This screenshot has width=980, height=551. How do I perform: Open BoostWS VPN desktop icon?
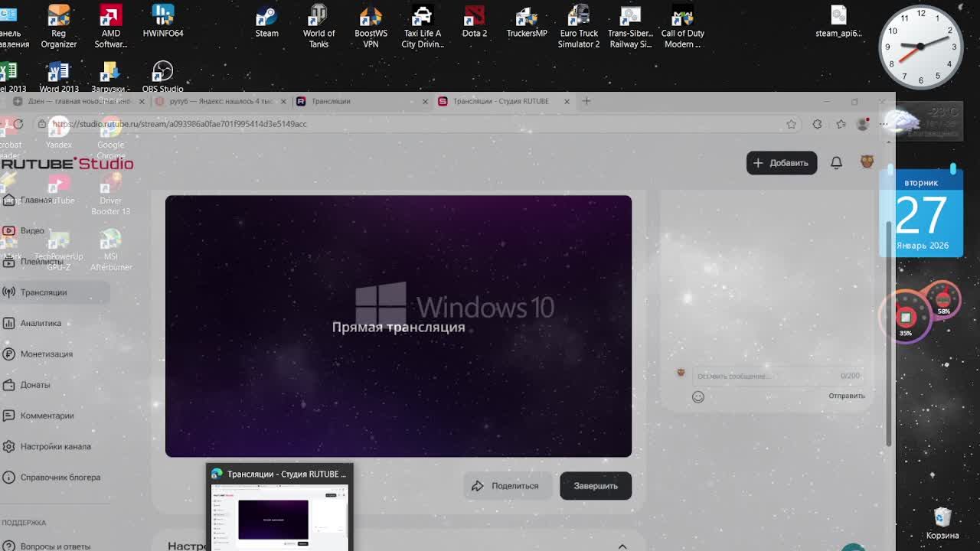coord(371,26)
